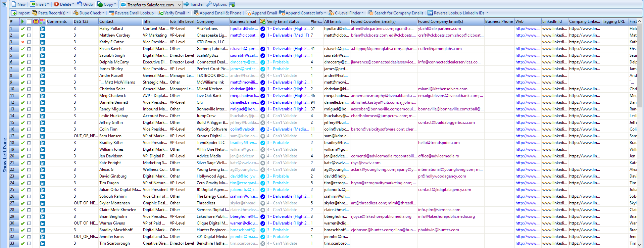The height and width of the screenshot is (248, 644).
Task: Click the coins icon column header
Action: [36, 21]
